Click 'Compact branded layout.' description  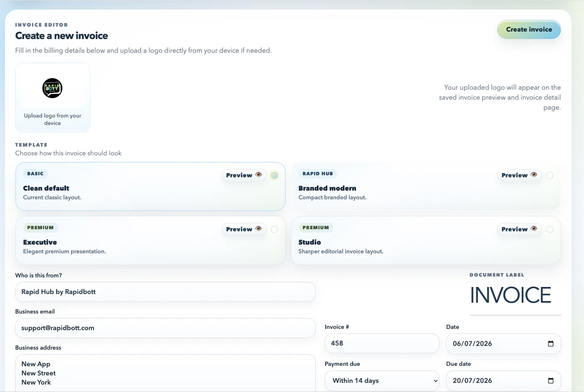(x=332, y=197)
